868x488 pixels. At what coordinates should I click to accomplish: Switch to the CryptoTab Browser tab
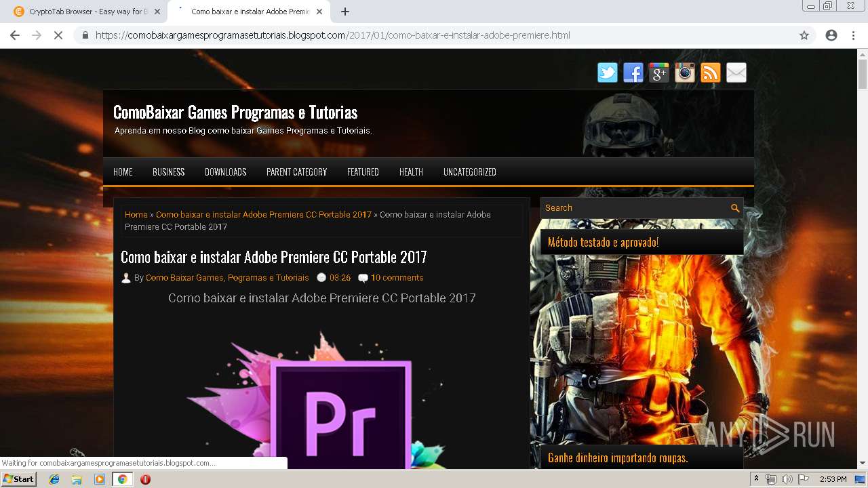point(87,12)
